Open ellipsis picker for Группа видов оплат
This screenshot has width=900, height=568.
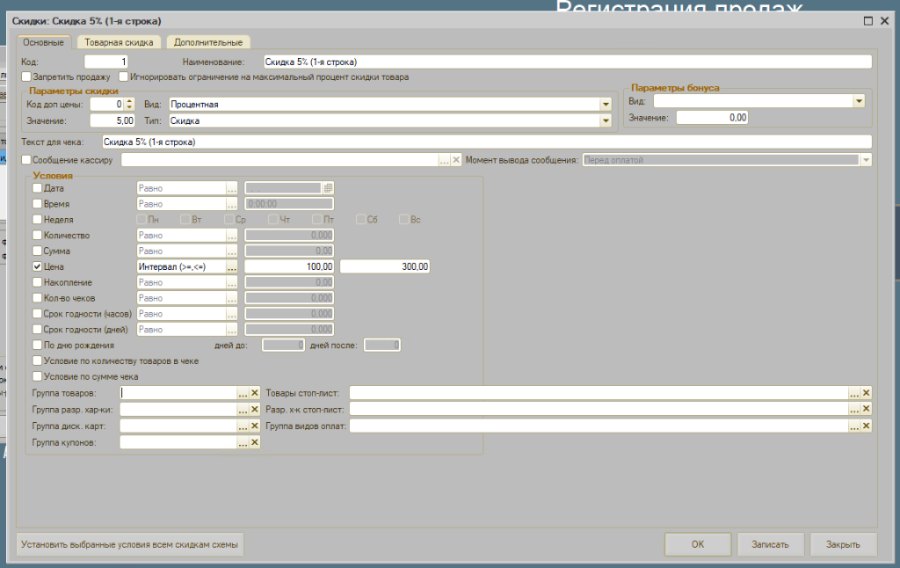tap(855, 426)
